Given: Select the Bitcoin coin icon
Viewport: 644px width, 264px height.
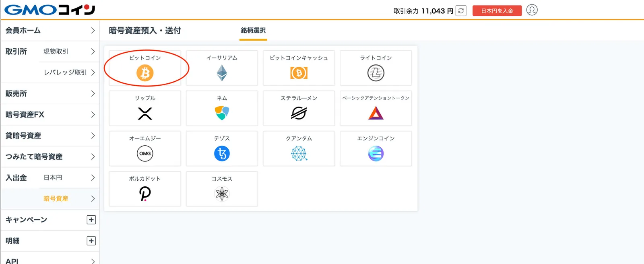Looking at the screenshot, I should point(145,73).
